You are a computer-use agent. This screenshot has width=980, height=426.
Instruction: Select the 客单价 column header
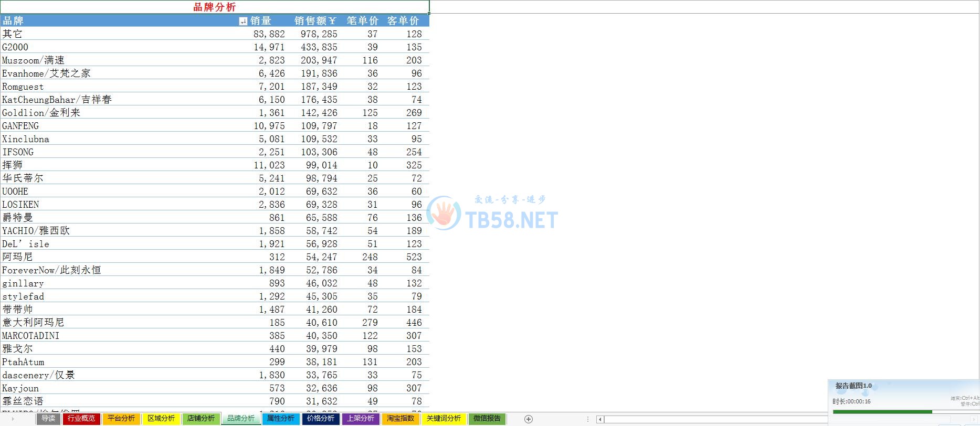(x=403, y=21)
